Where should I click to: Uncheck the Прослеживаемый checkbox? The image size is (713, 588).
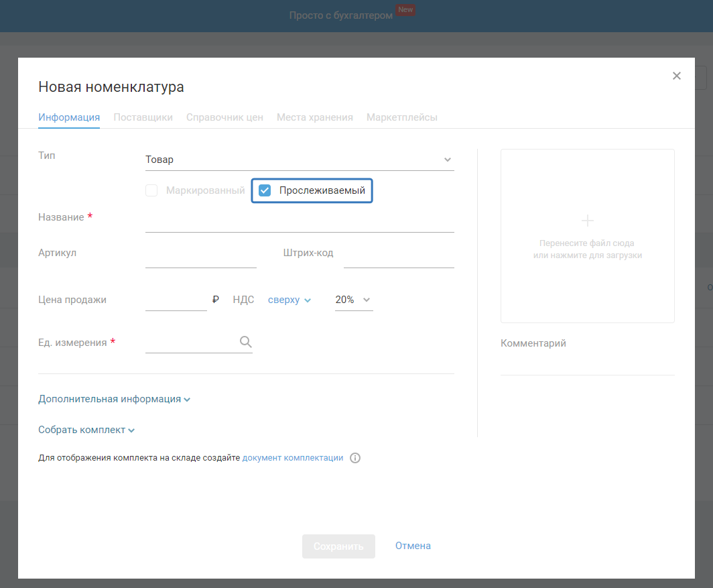[265, 190]
